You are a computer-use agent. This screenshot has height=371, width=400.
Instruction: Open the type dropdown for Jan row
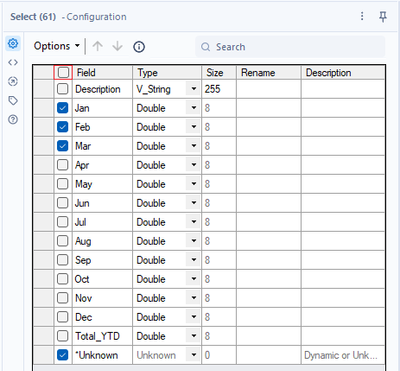click(193, 108)
